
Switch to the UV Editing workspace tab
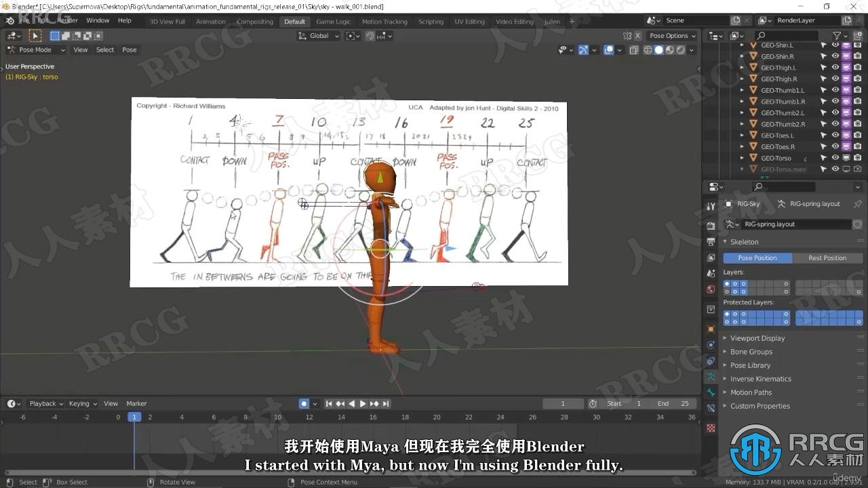coord(470,22)
